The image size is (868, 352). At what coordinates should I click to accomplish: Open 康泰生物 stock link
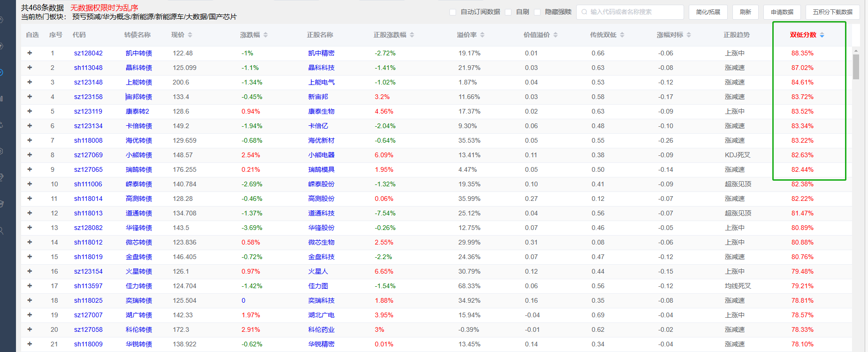[321, 111]
